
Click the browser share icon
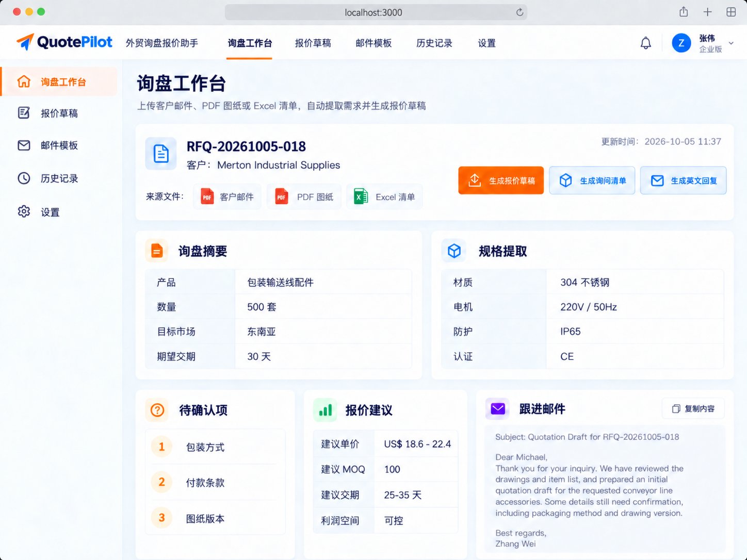point(684,12)
